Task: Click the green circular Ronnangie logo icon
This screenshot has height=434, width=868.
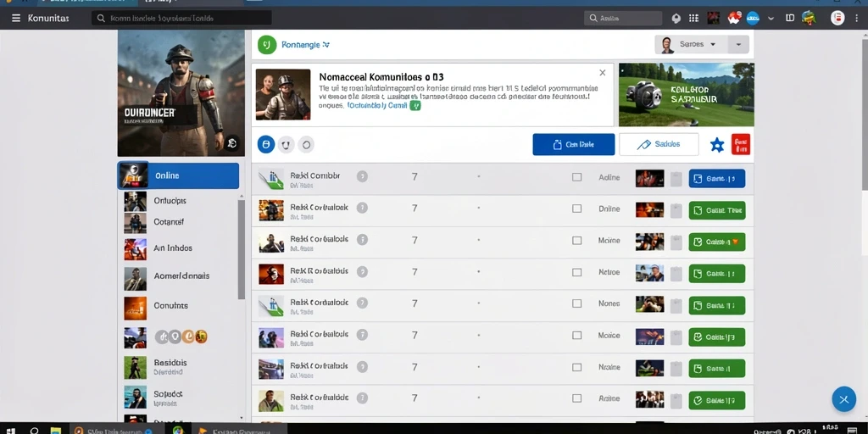Action: (x=267, y=45)
